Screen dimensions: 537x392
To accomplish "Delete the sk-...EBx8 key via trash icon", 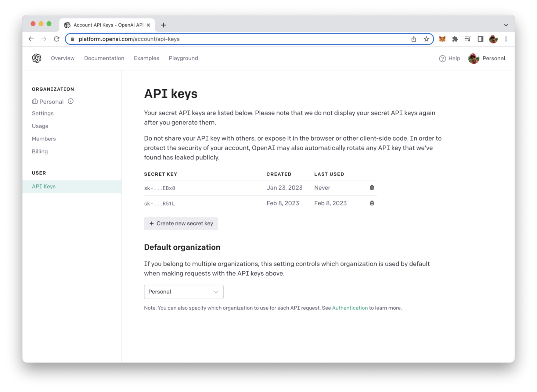I will tap(372, 187).
